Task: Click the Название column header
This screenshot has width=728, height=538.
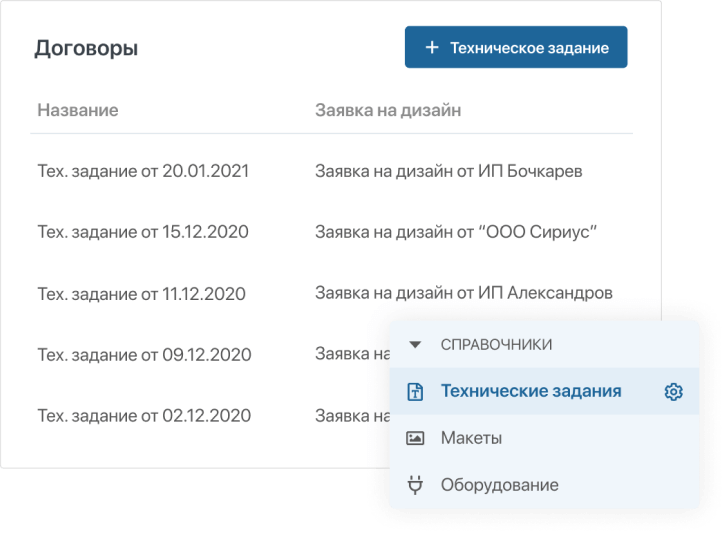Action: [x=78, y=110]
